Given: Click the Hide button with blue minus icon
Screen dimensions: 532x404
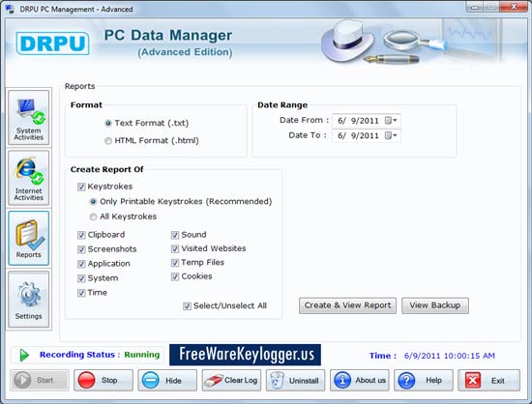Looking at the screenshot, I should 167,380.
